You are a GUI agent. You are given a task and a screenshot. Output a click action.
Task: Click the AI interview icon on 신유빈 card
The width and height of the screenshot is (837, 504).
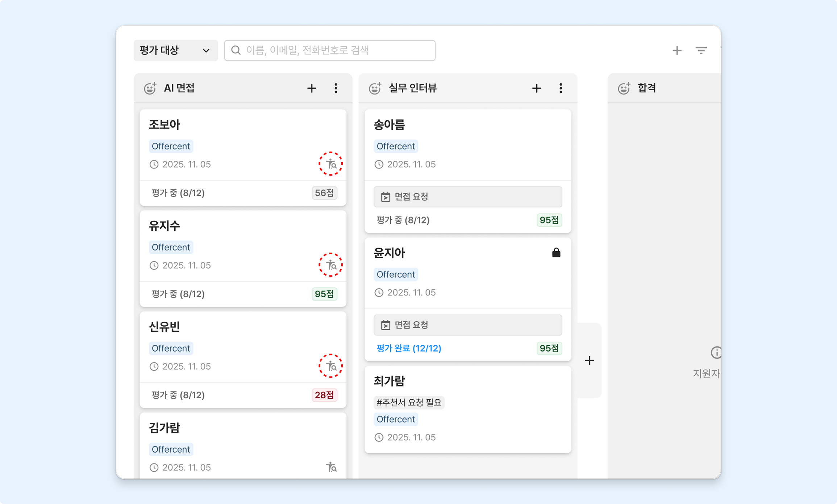(x=331, y=366)
